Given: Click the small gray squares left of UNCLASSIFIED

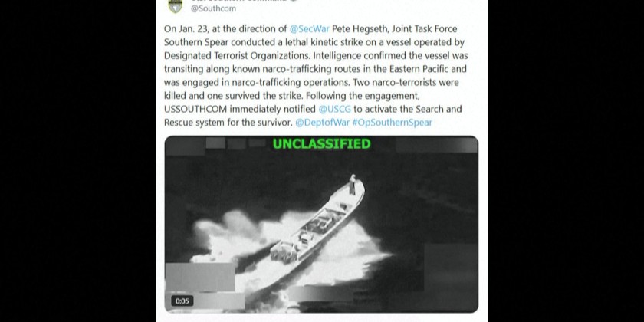Looking at the screenshot, I should pos(235,143).
